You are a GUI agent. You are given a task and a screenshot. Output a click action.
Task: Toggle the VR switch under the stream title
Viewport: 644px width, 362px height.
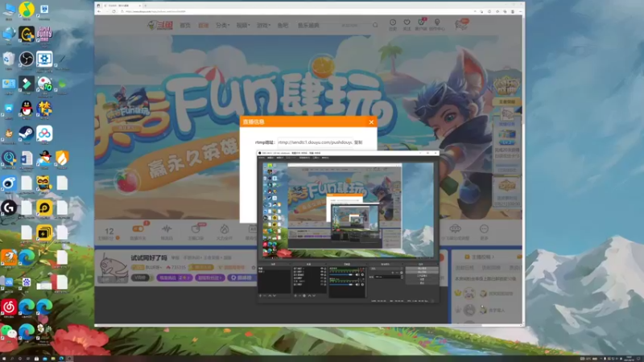click(142, 278)
